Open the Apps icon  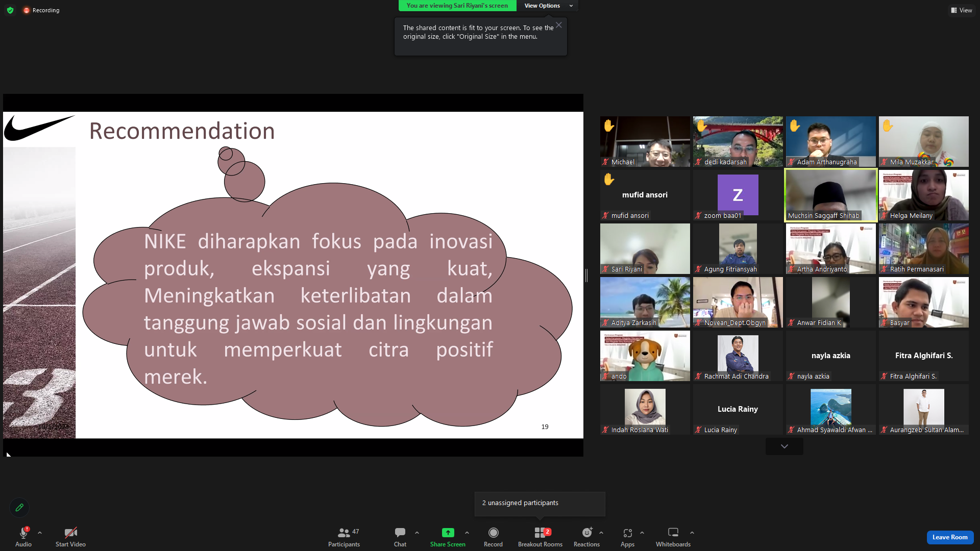pyautogui.click(x=627, y=533)
